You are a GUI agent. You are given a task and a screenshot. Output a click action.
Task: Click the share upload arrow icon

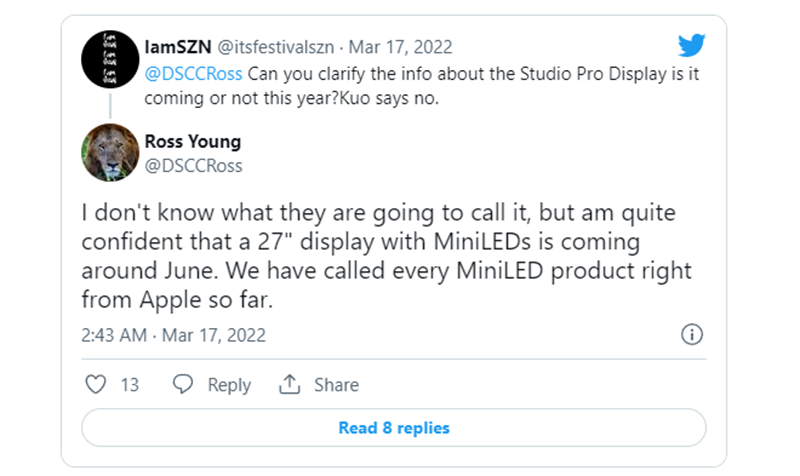coord(290,385)
